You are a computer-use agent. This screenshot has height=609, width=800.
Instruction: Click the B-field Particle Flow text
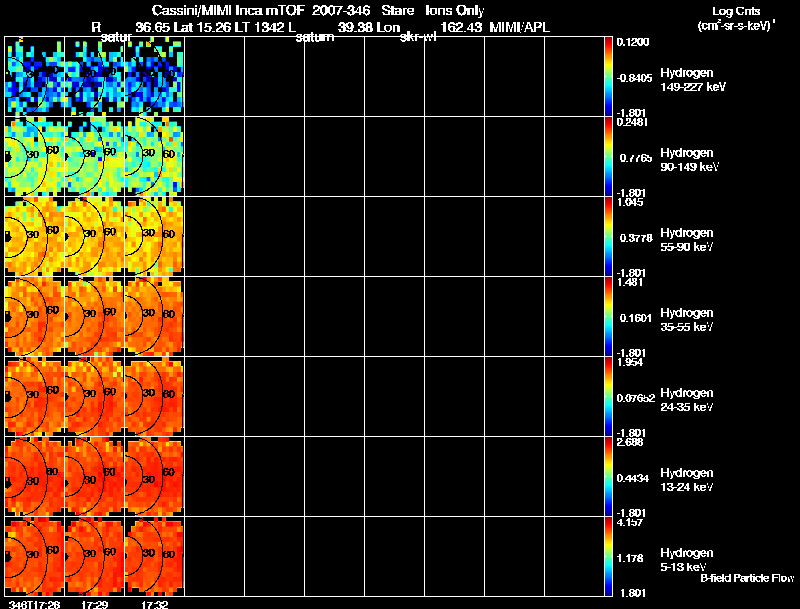(747, 578)
